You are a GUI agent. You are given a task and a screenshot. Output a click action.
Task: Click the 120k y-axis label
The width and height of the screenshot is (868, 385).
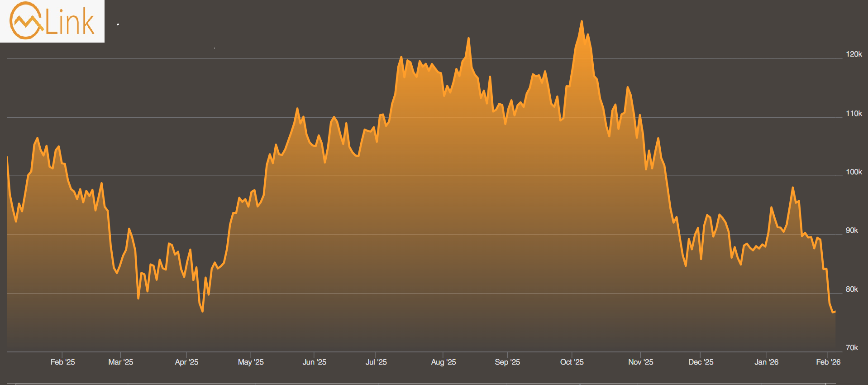[x=854, y=54]
